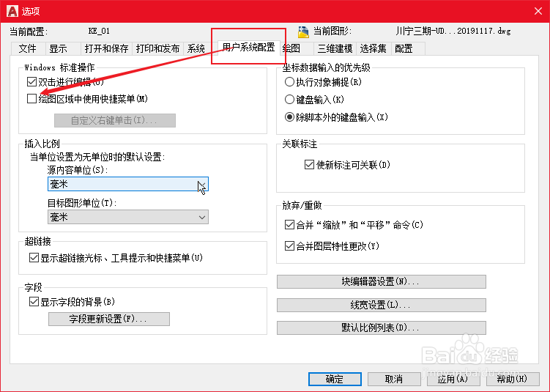Click the AutoCAD logo icon in title bar
Screen dimensions: 550x392
pyautogui.click(x=12, y=11)
